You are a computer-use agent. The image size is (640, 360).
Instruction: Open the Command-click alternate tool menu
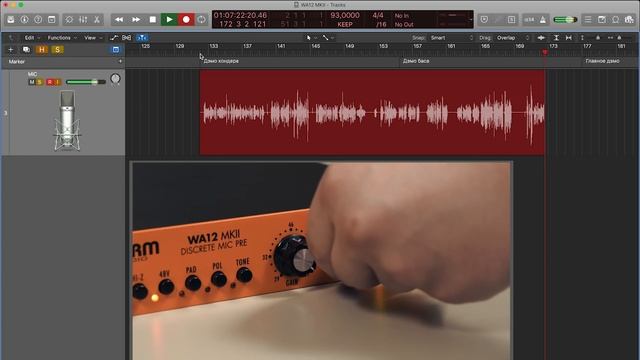coord(328,38)
